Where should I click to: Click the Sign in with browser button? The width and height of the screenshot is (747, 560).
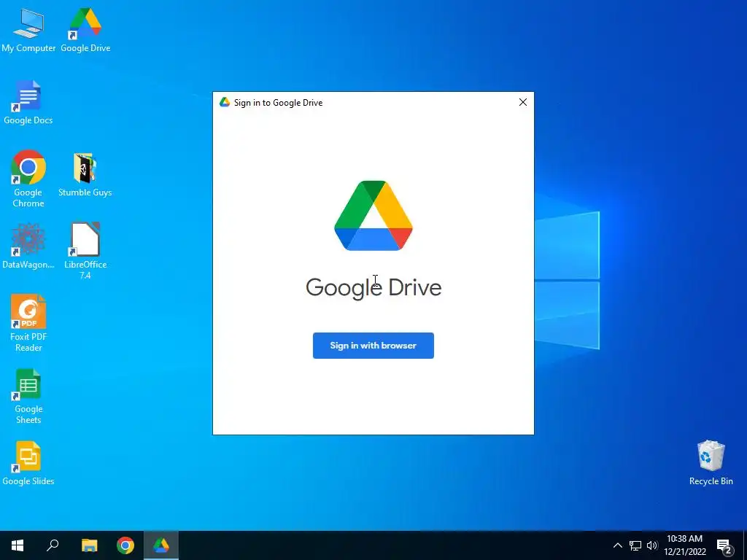(x=373, y=345)
